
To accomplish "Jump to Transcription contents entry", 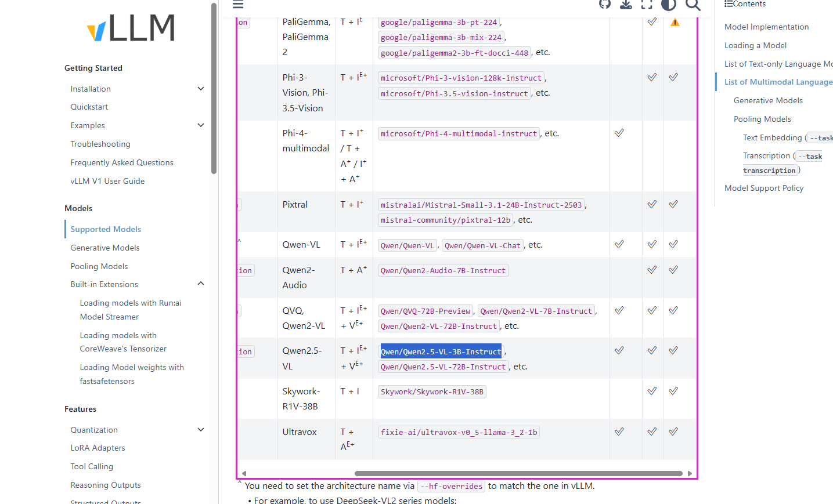I will point(782,163).
